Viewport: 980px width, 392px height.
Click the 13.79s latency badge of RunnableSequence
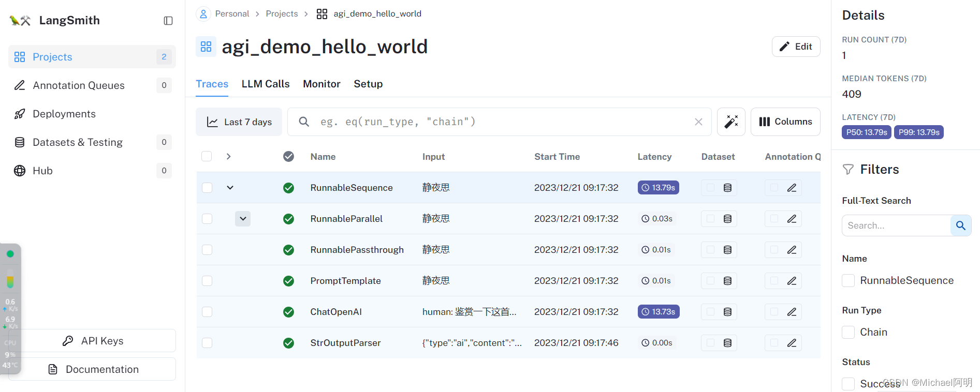(x=658, y=188)
